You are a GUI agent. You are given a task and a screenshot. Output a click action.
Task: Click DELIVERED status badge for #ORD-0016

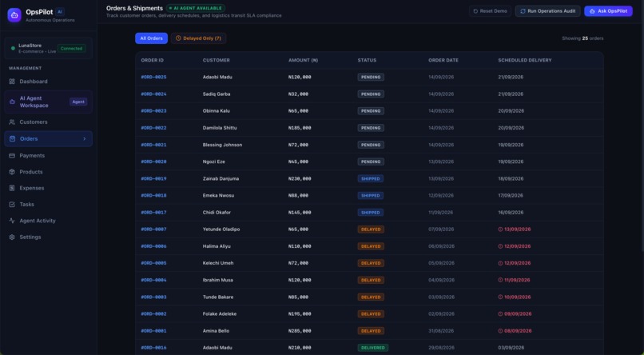pyautogui.click(x=373, y=348)
